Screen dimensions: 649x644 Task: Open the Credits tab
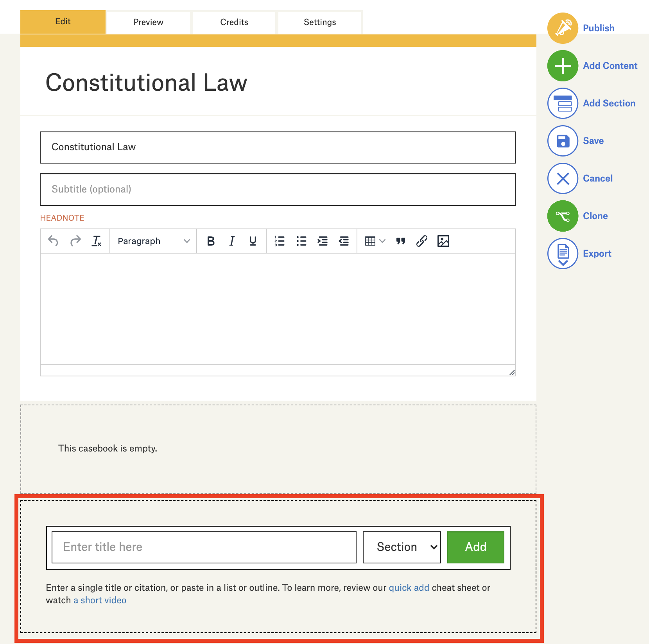tap(234, 22)
